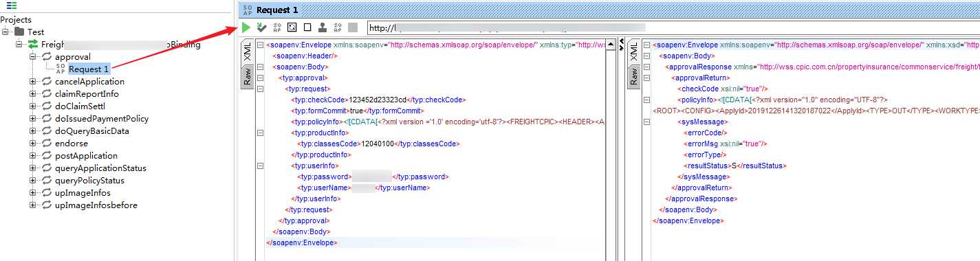Click the claimReportInfo operation cycle icon
980x261 pixels.
47,94
